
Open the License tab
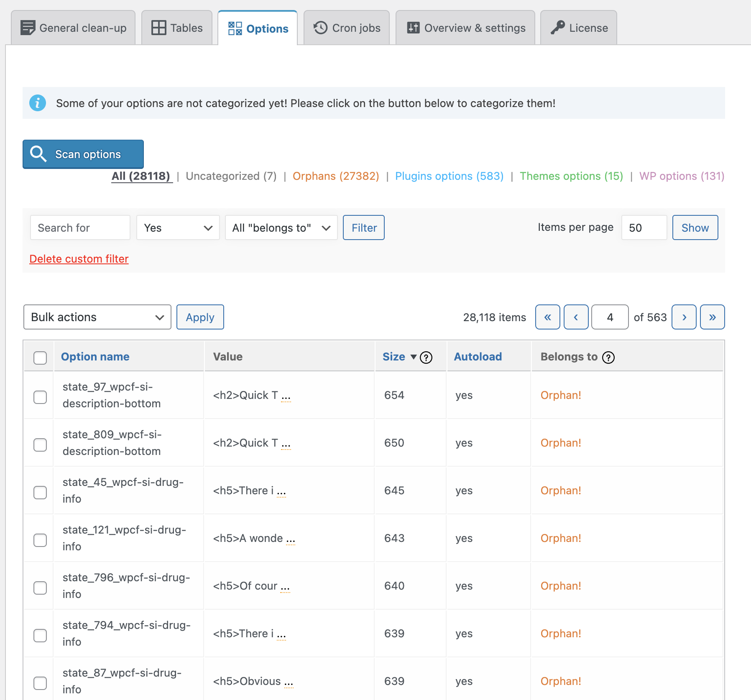[x=579, y=28]
